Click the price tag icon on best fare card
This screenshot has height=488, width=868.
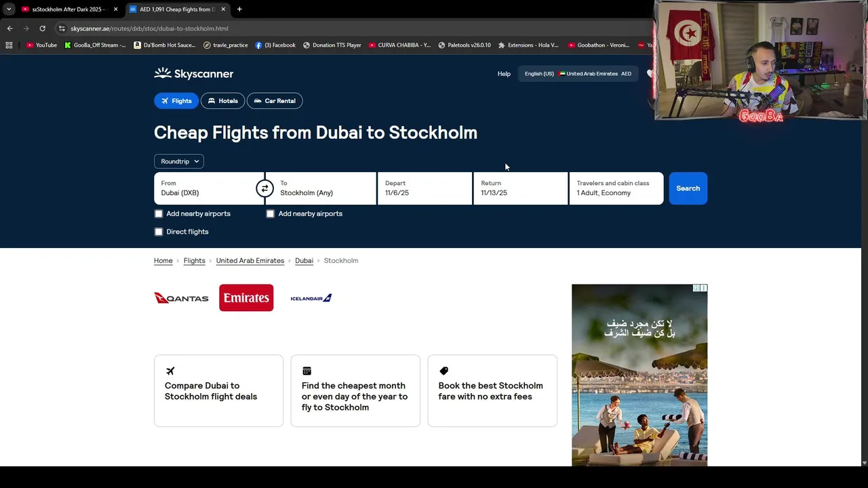click(x=443, y=371)
